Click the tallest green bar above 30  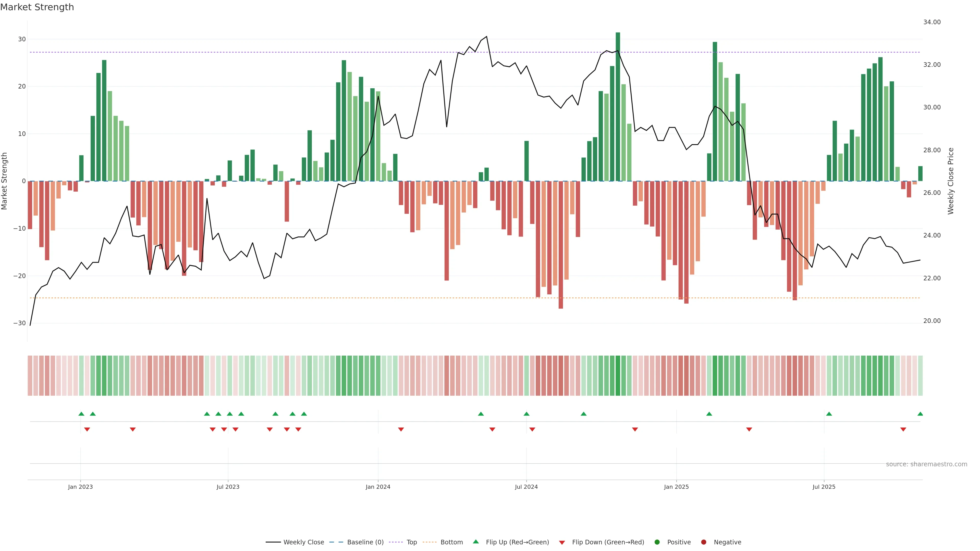tap(618, 106)
